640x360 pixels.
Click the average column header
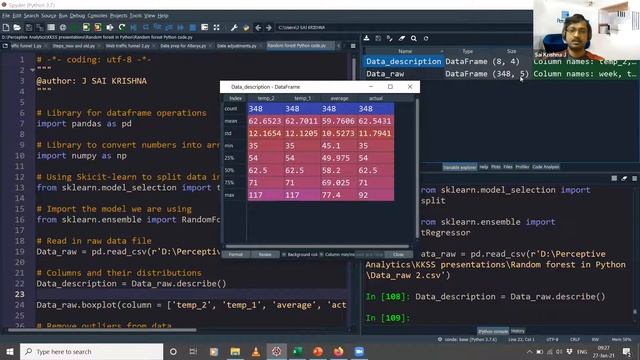339,98
